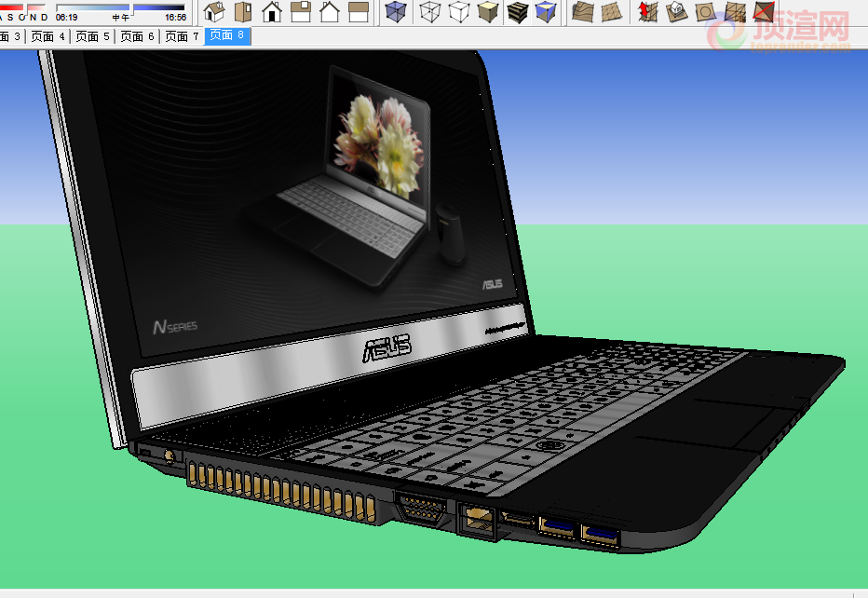Switch to the Front view house icon

(x=272, y=11)
